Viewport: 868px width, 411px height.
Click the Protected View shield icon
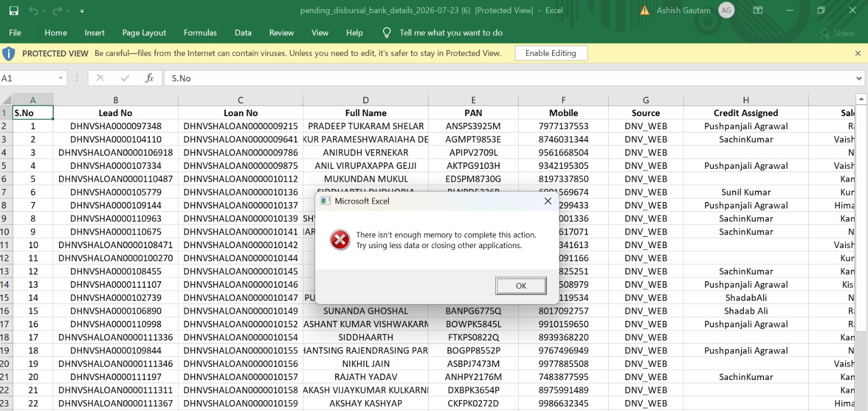pos(9,53)
